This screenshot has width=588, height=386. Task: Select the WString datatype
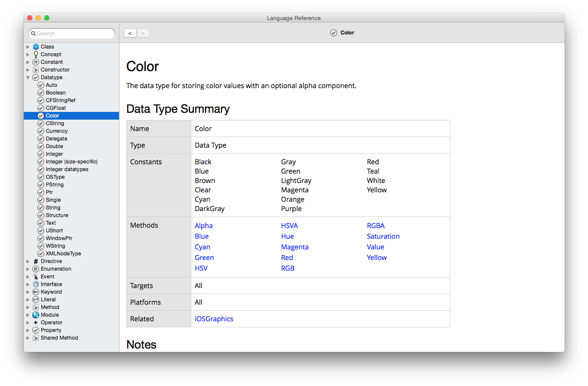coord(55,246)
